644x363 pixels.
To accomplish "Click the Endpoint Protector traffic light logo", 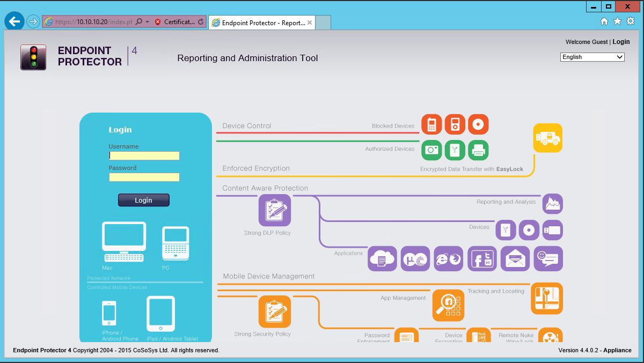I will click(x=33, y=57).
